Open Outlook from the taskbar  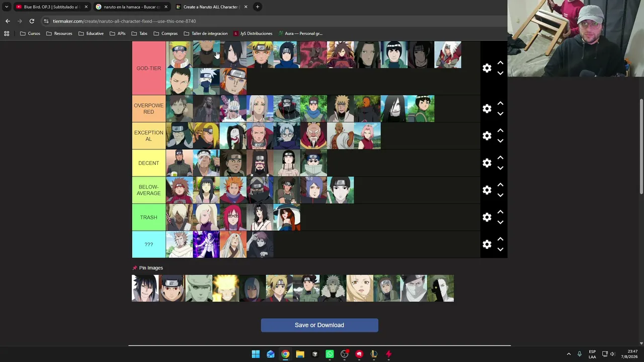pos(271,354)
